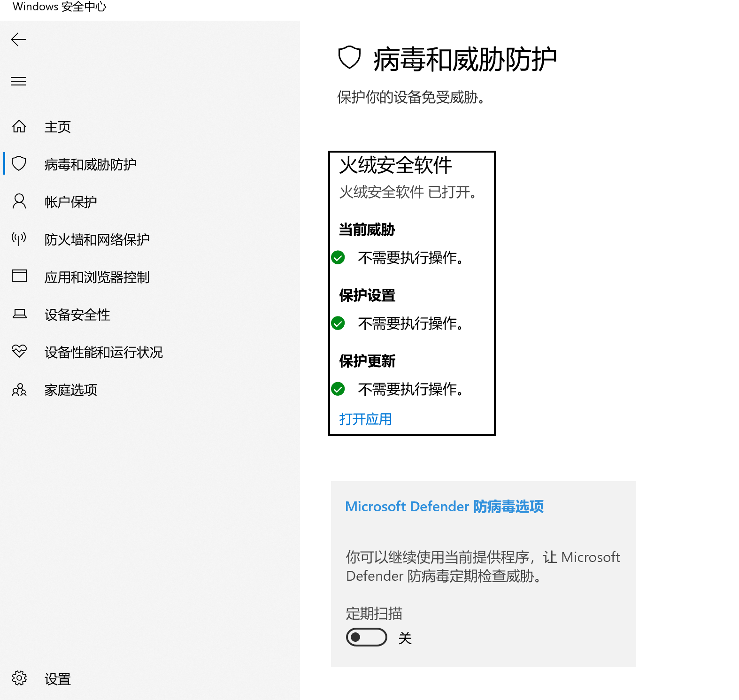Click the text 火绒安全软件 已打开。
Viewport: 739px width, 700px height.
(x=408, y=192)
